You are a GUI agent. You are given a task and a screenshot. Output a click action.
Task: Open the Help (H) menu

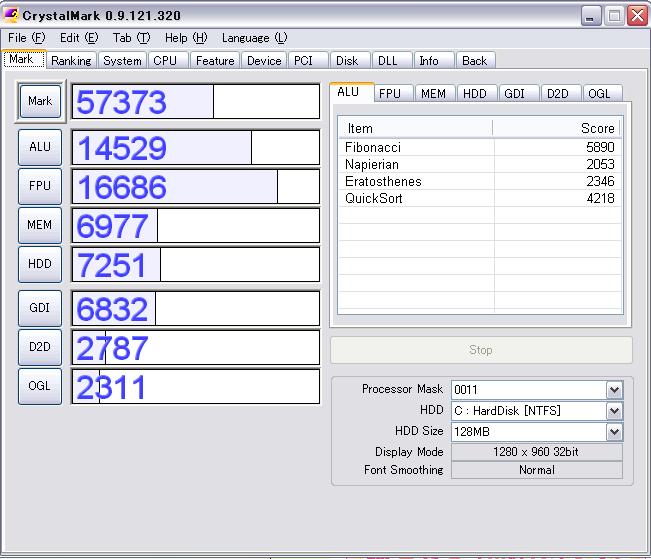[186, 38]
